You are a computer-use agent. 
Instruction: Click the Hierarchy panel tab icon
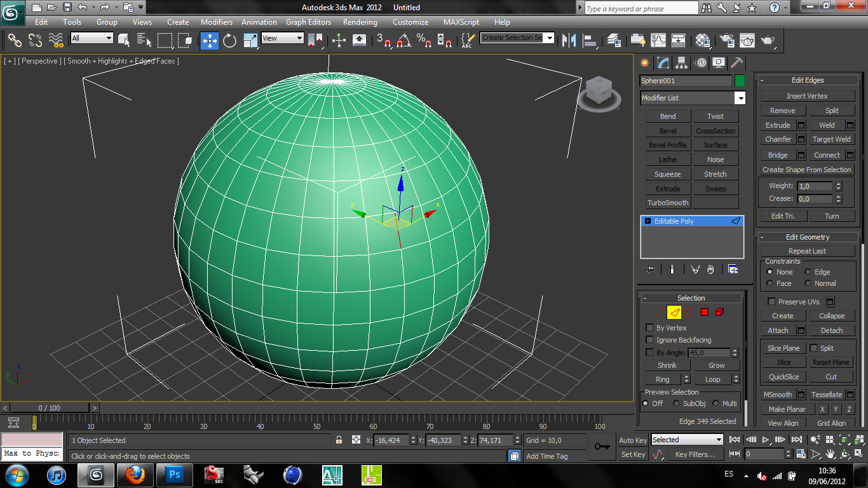tap(682, 63)
